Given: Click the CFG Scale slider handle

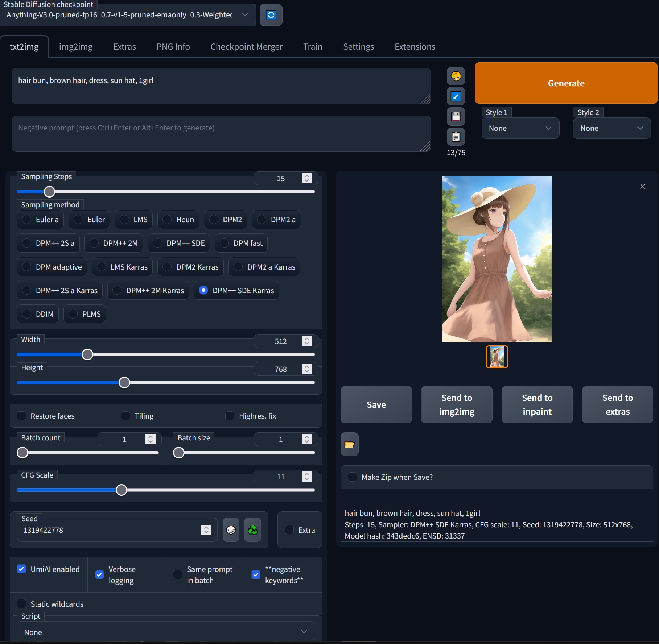Looking at the screenshot, I should click(121, 490).
